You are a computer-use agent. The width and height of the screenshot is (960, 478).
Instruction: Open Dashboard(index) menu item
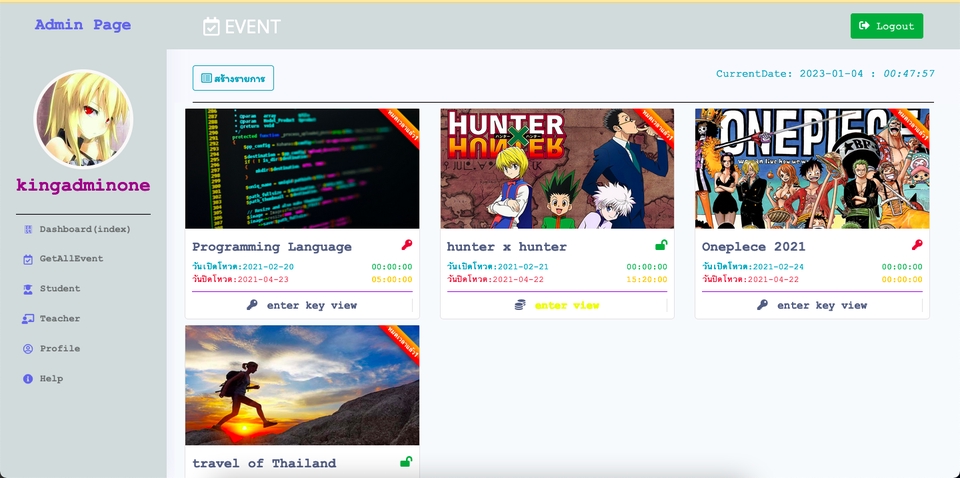(x=85, y=230)
